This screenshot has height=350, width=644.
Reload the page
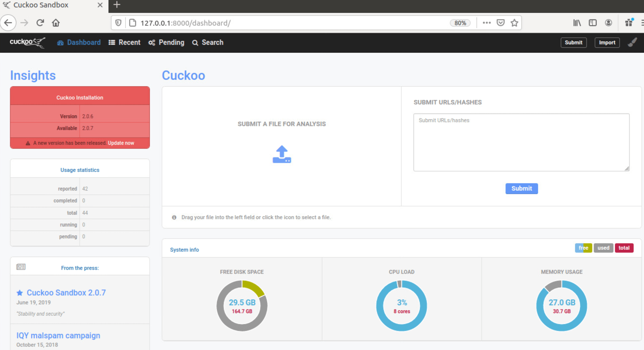40,23
